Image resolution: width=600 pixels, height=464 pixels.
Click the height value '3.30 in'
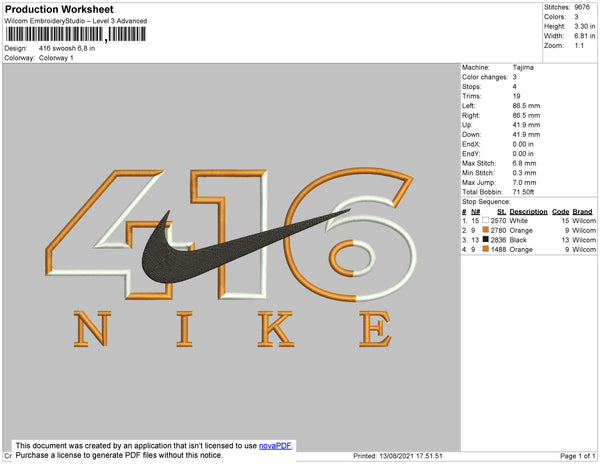[x=584, y=26]
